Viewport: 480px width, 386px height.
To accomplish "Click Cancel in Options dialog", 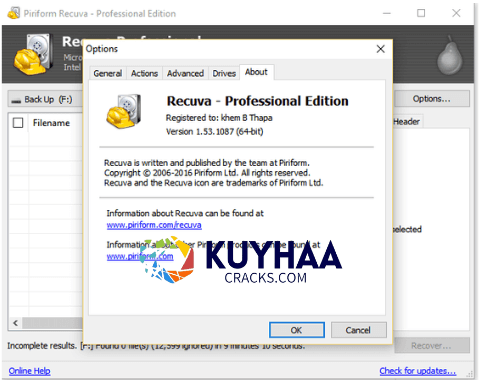I will [358, 330].
